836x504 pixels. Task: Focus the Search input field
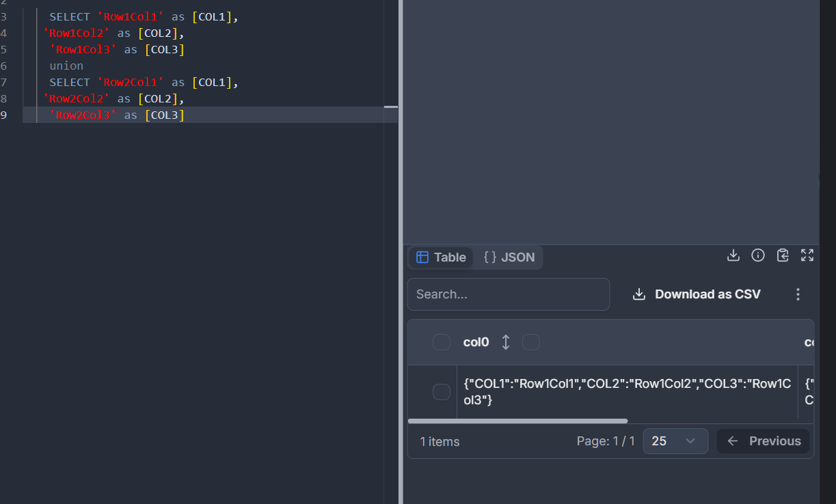(x=509, y=294)
